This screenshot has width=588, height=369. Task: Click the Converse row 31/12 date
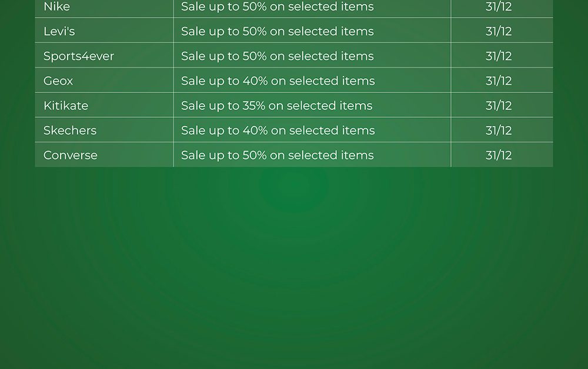(x=499, y=155)
